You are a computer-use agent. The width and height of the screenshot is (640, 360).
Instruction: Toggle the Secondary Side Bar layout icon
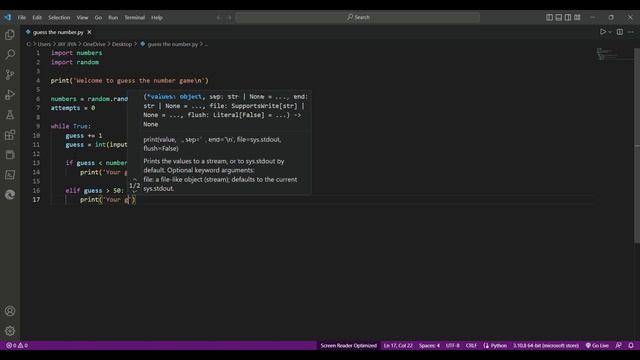tap(568, 17)
